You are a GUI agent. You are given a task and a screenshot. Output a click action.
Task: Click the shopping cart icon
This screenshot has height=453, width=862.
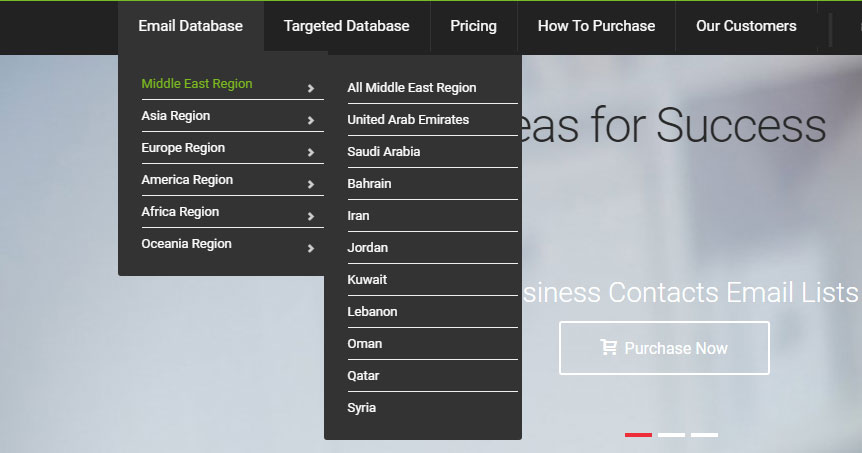pos(608,348)
